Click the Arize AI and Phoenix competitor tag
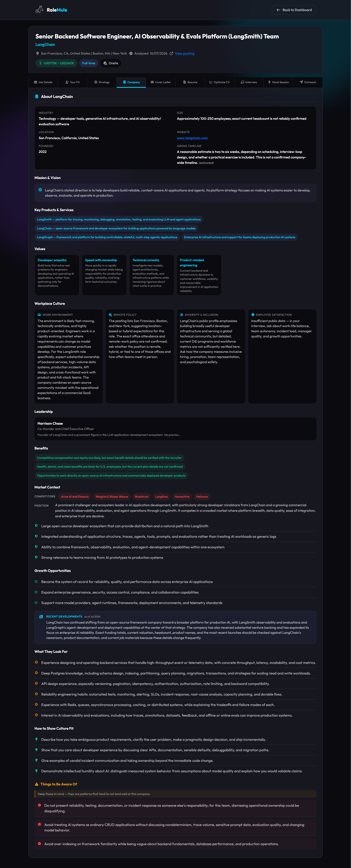351x868 pixels. (x=75, y=497)
